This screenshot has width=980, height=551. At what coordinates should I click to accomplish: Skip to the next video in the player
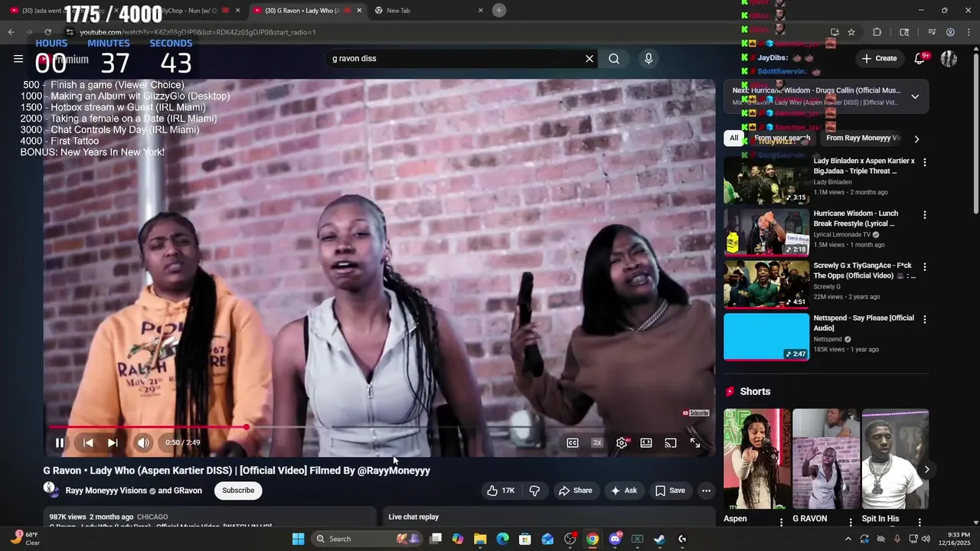click(113, 442)
